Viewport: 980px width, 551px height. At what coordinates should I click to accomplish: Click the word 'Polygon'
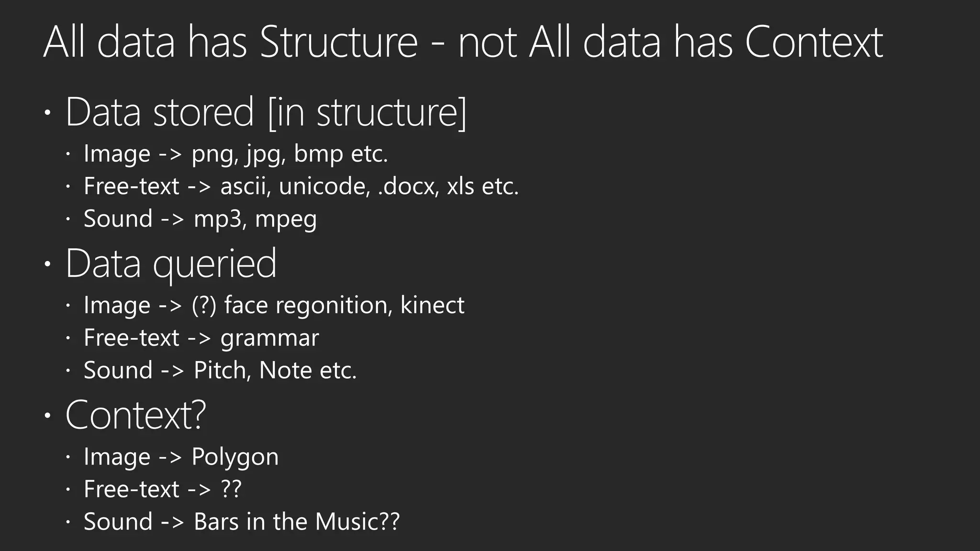coord(235,458)
